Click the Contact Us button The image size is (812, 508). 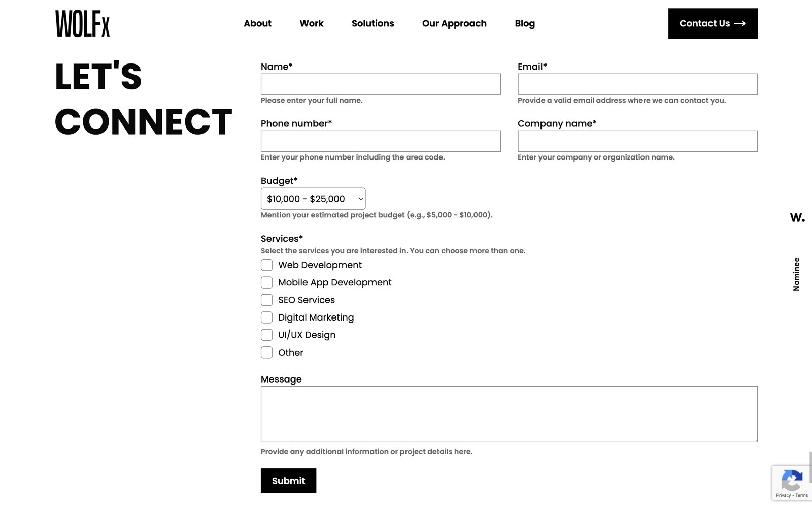[x=713, y=23]
